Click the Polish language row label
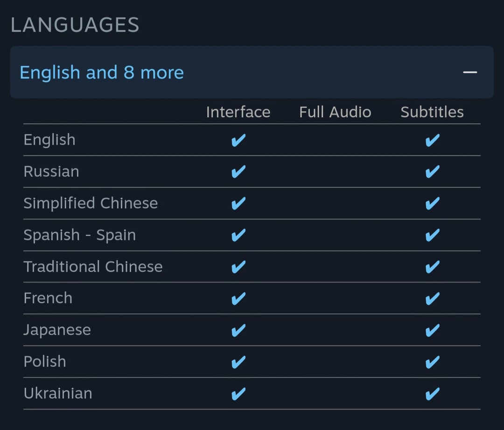This screenshot has width=504, height=430. [45, 361]
